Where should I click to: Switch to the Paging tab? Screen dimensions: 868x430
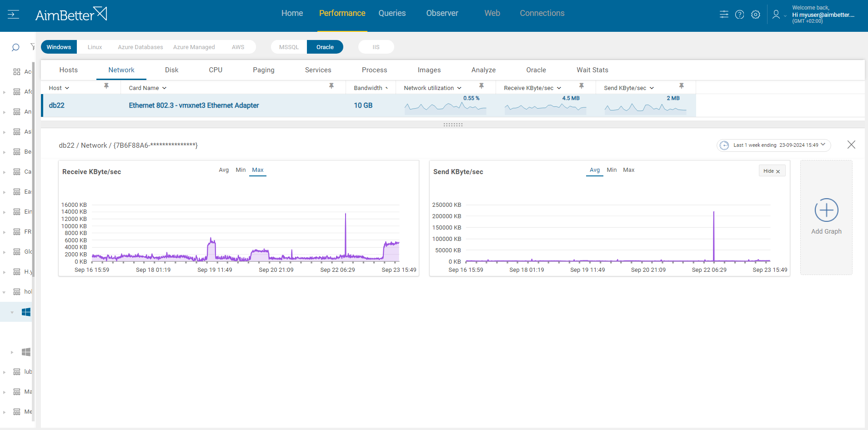click(x=264, y=70)
